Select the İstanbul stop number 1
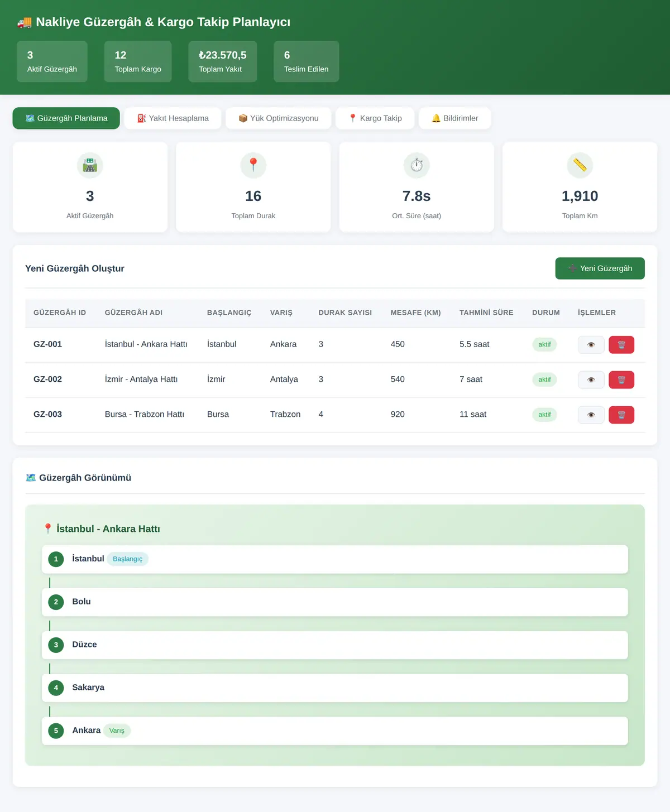670x812 pixels. pyautogui.click(x=335, y=559)
